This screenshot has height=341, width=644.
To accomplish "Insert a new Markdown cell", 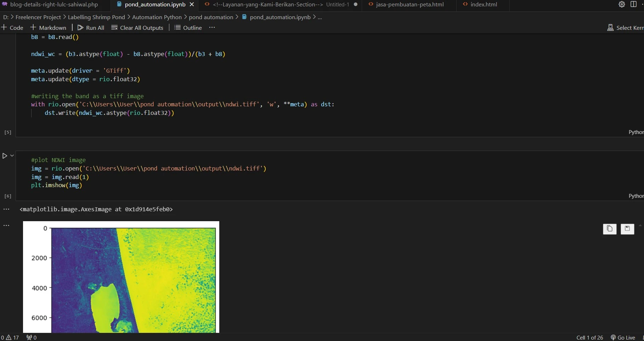I will [49, 27].
